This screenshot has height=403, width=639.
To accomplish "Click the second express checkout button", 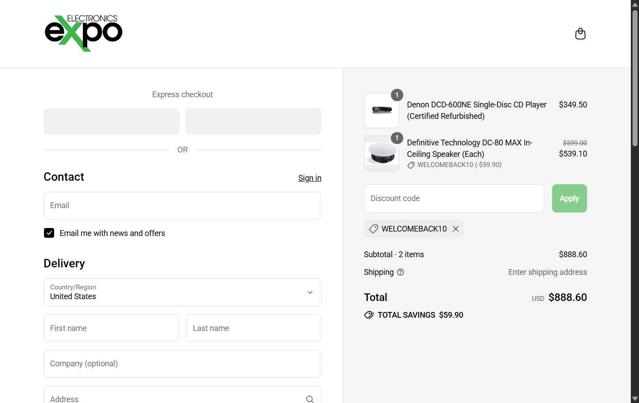I will coord(253,121).
